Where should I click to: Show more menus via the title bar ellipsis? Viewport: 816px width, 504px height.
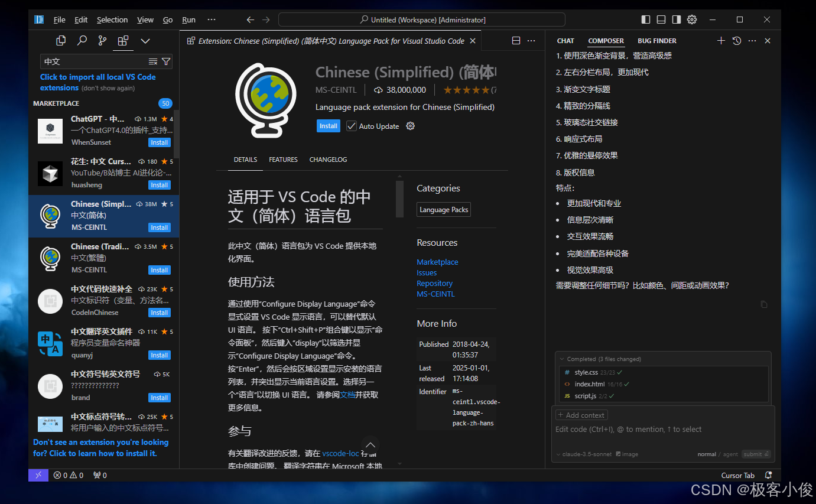point(212,19)
